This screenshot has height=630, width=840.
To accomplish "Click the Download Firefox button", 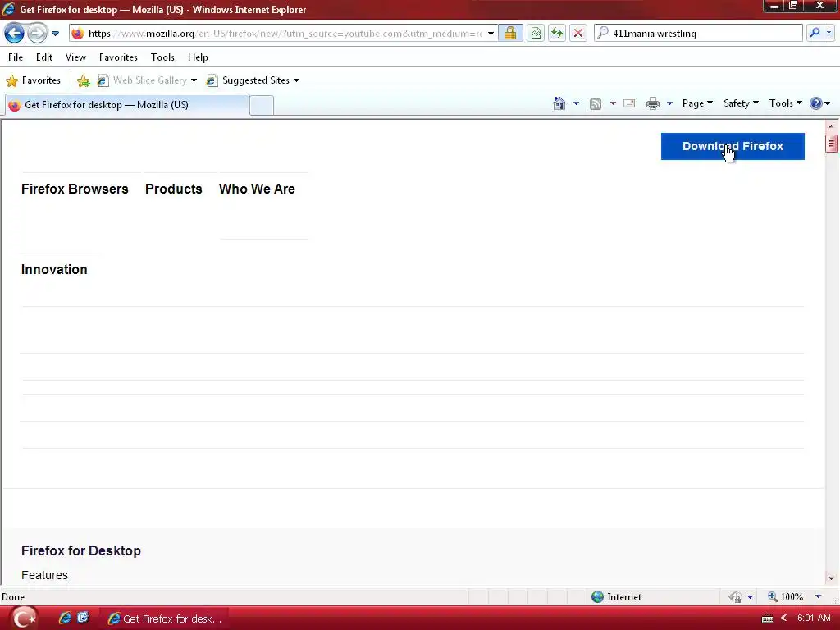I will (x=733, y=146).
